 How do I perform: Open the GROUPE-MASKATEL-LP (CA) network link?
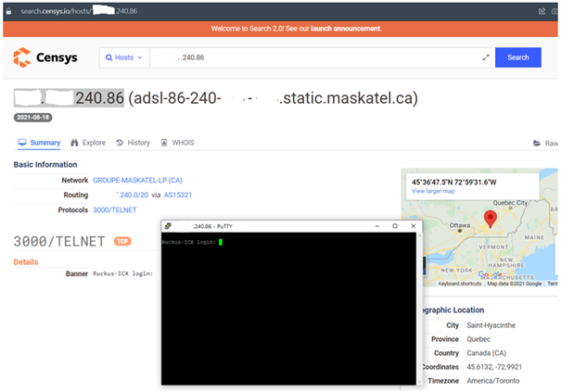137,181
